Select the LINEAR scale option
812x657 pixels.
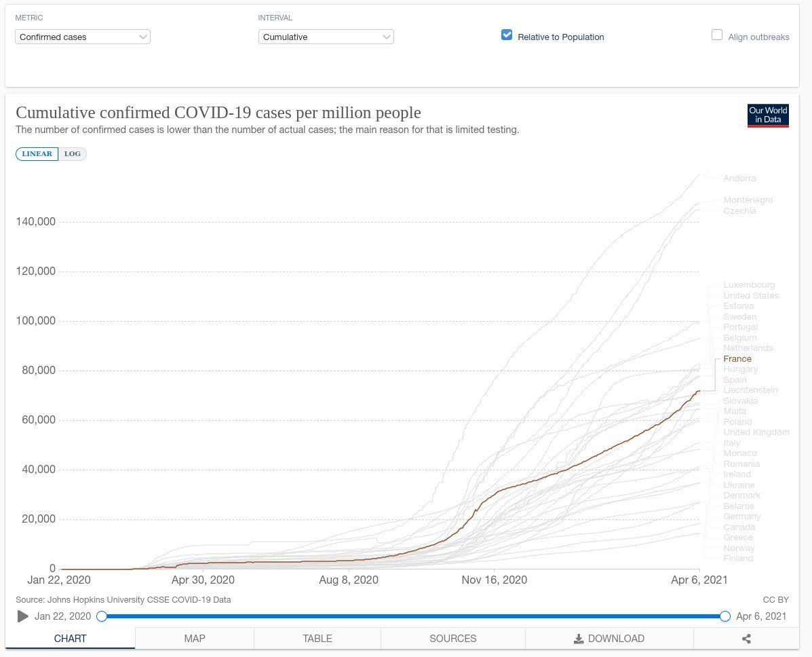coord(37,154)
